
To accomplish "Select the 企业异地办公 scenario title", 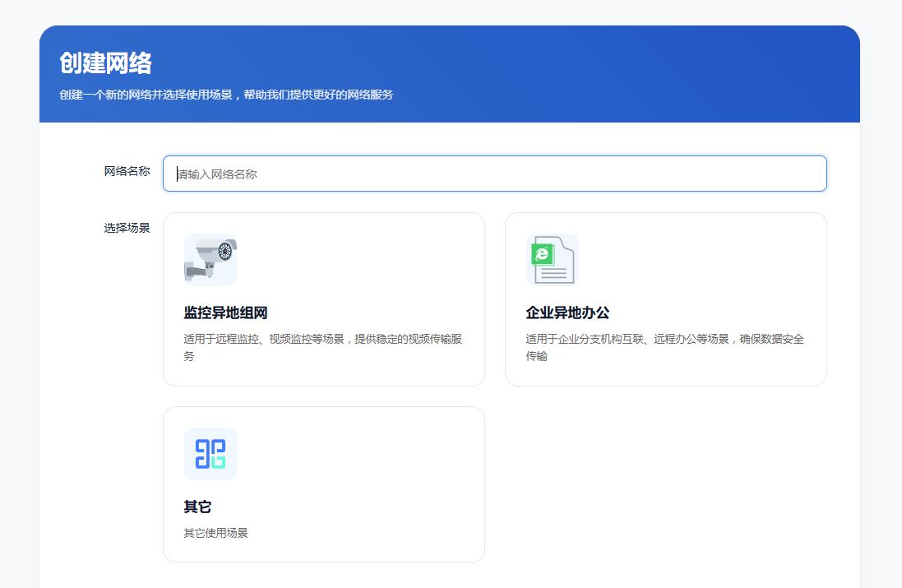I will click(x=567, y=313).
